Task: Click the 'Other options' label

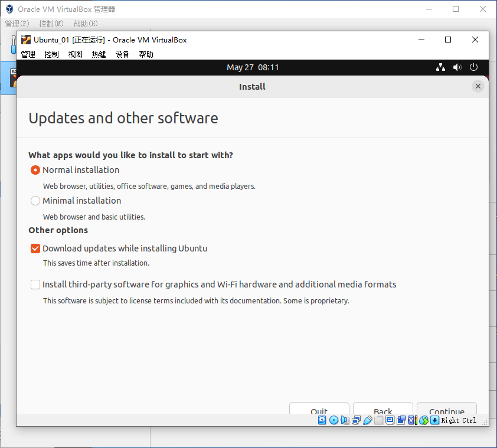Action: (58, 230)
